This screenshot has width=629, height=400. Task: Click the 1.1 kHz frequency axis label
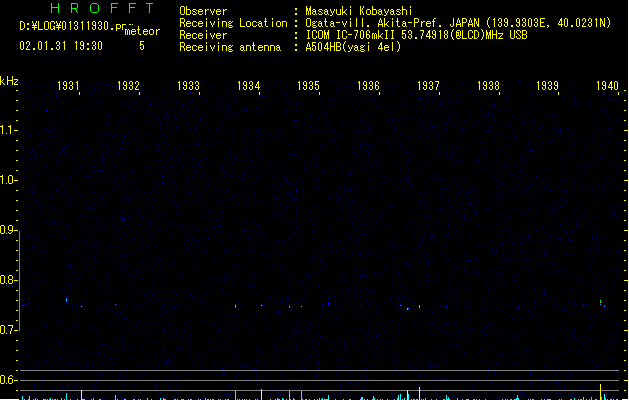click(x=8, y=130)
